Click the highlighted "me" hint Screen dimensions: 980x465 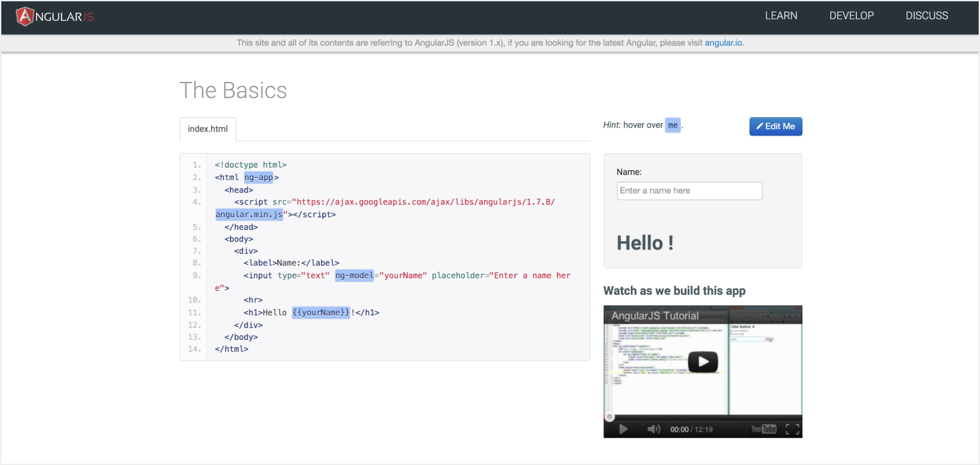click(x=673, y=125)
